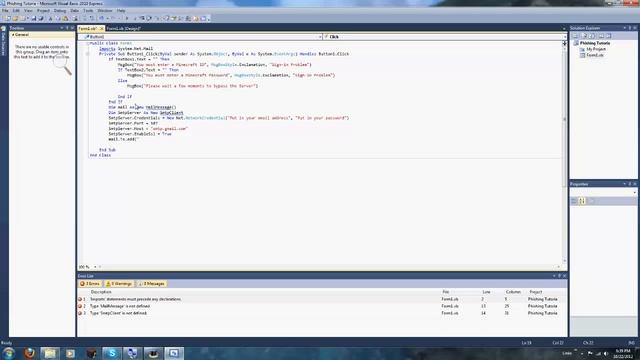This screenshot has height=360, width=640.
Task: Select the 'Imports statements must precede' error row
Action: (322, 299)
